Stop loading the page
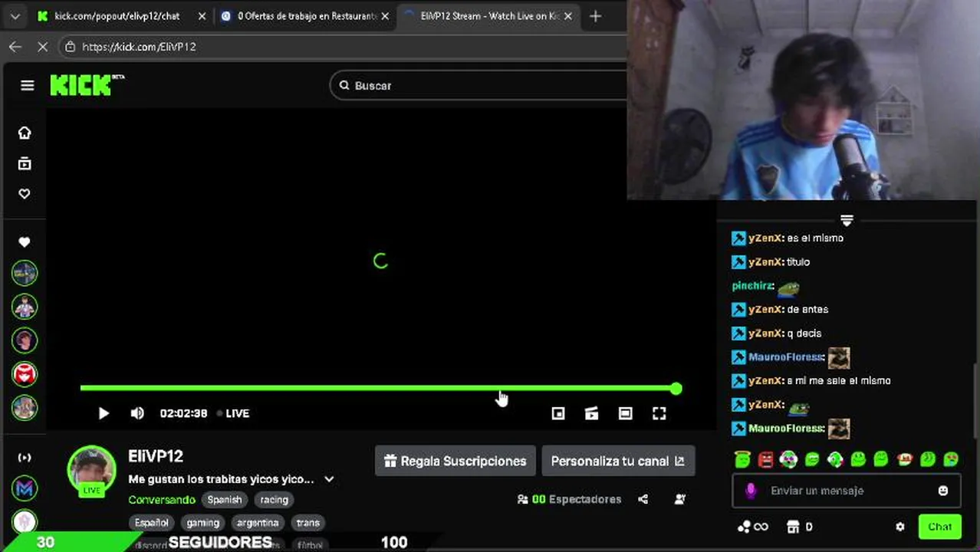 [x=43, y=47]
